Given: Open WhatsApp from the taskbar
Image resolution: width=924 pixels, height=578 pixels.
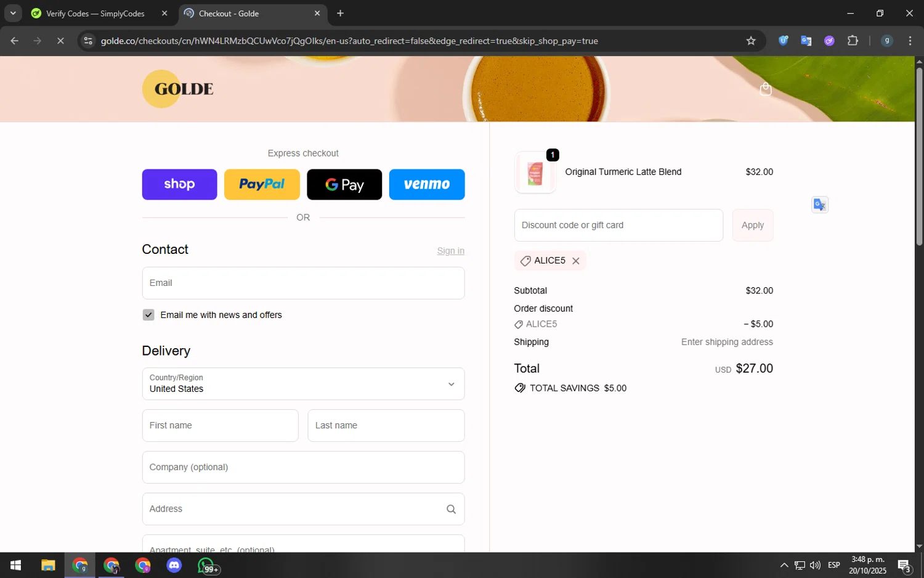Looking at the screenshot, I should point(208,565).
